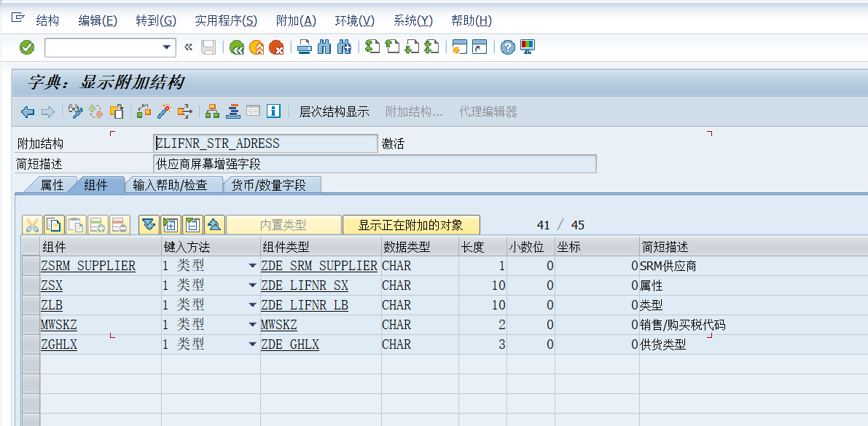Click the 内置类型 button
This screenshot has height=426, width=868.
(284, 225)
